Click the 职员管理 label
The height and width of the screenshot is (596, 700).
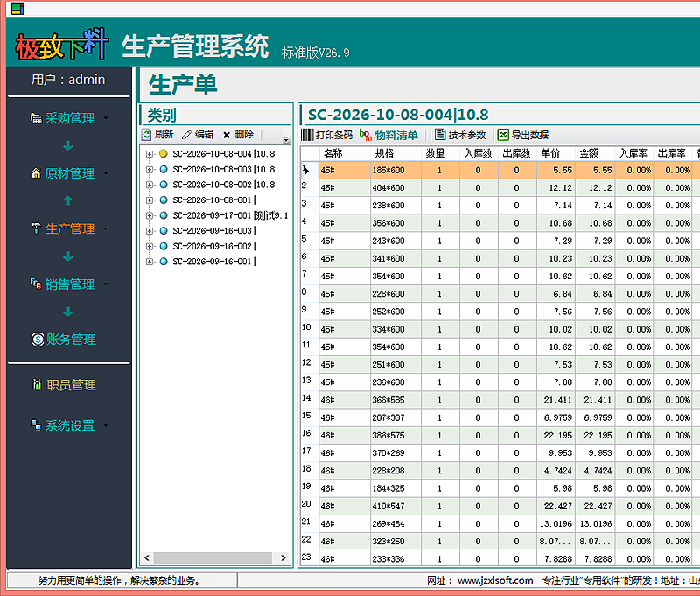tap(72, 385)
